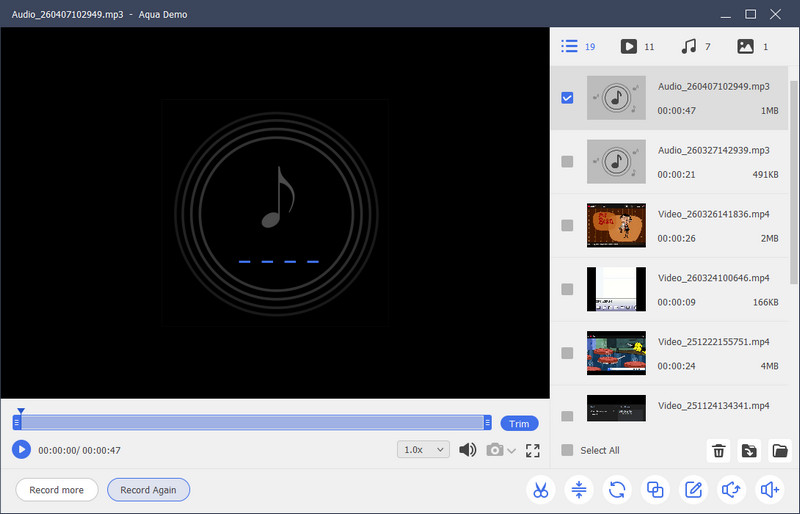
Task: Open the edit metadata pencil tool
Action: (693, 490)
